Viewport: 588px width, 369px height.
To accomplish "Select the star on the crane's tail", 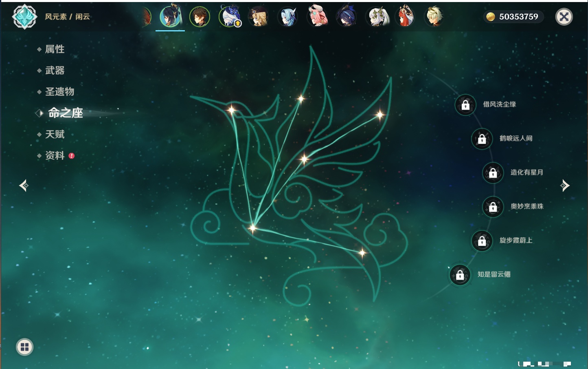I will click(362, 253).
